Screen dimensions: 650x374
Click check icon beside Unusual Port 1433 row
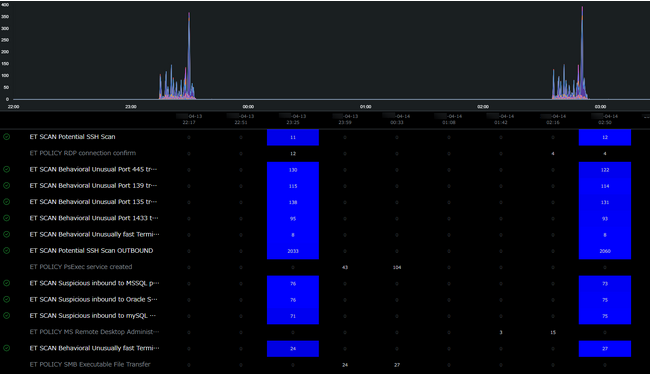7,218
